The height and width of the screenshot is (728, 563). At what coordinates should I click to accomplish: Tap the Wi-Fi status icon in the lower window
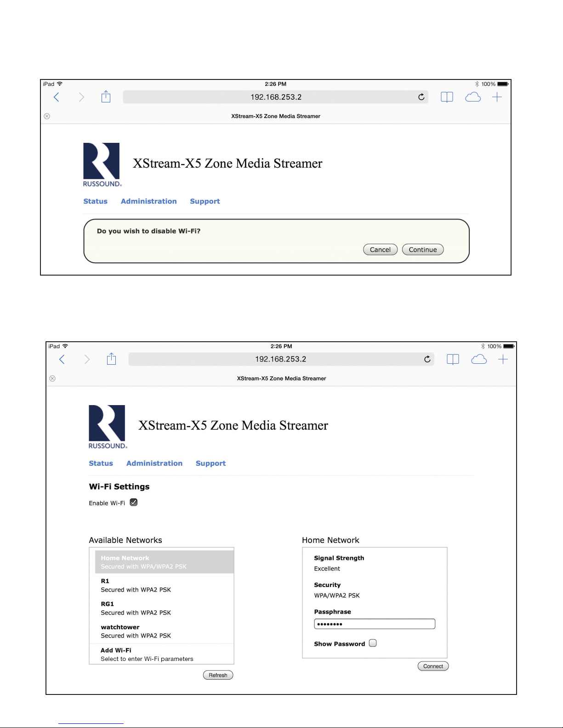[x=65, y=346]
